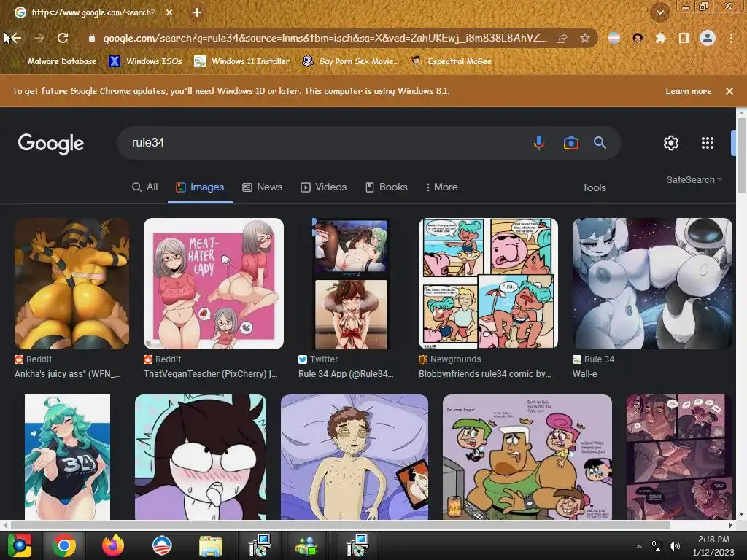Share this page from the address bar

(562, 38)
